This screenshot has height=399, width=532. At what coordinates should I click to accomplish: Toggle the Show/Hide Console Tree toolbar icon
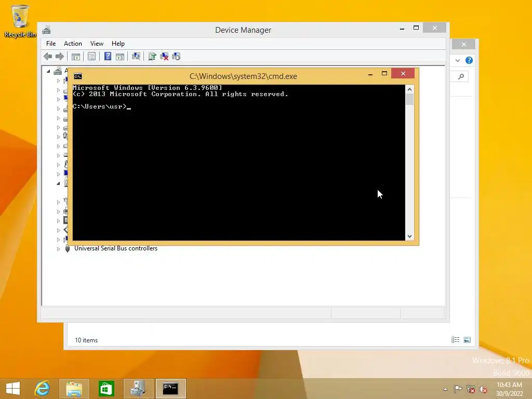[76, 56]
